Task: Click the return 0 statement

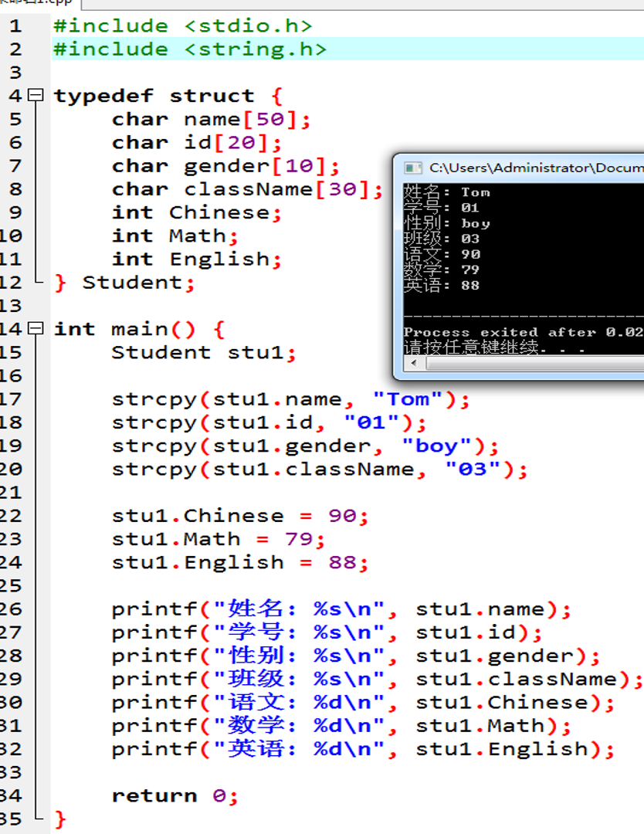Action: (x=175, y=795)
